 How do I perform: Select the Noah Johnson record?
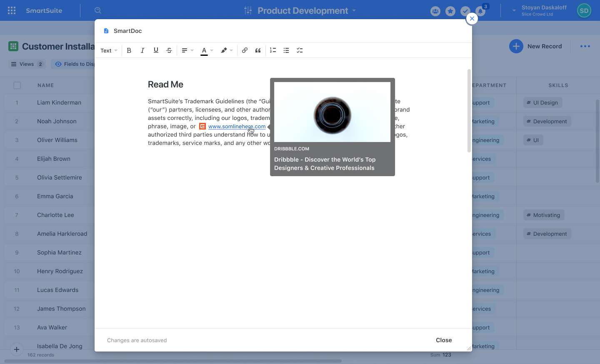57,121
